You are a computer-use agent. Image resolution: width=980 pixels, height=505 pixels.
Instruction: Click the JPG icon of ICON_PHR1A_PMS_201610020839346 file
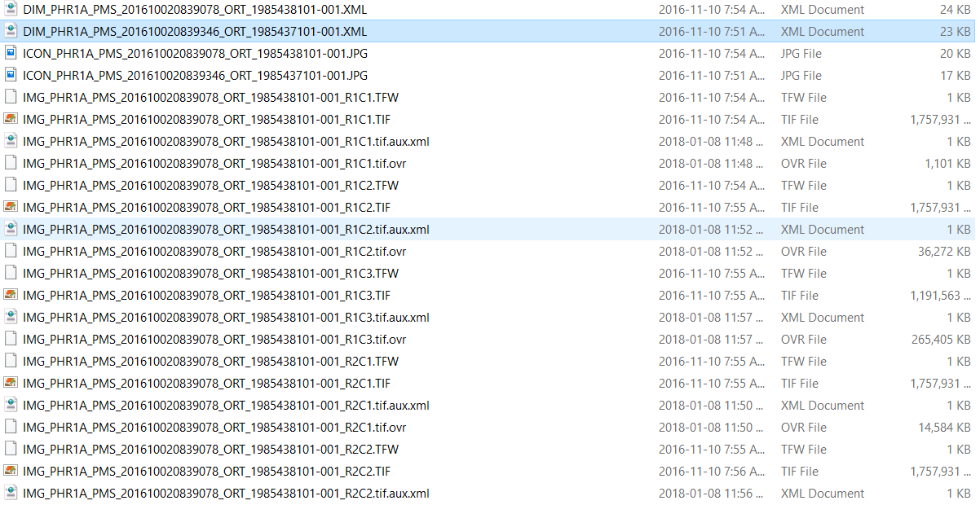pyautogui.click(x=11, y=76)
